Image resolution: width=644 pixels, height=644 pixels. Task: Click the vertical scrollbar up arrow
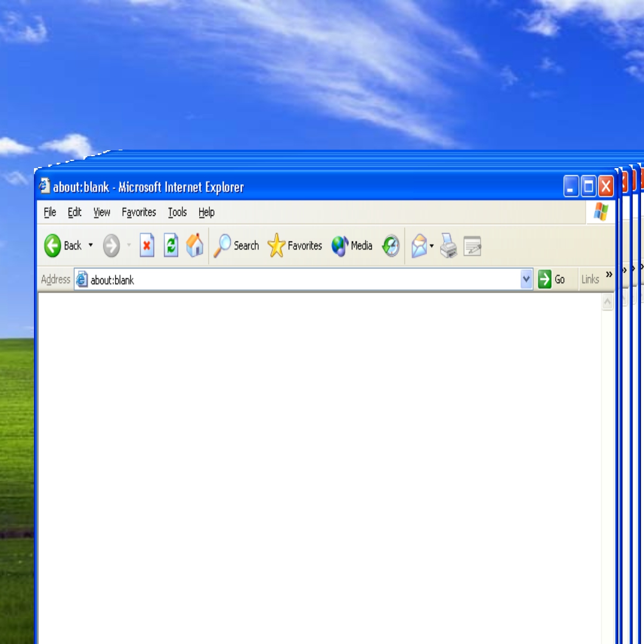click(x=608, y=302)
